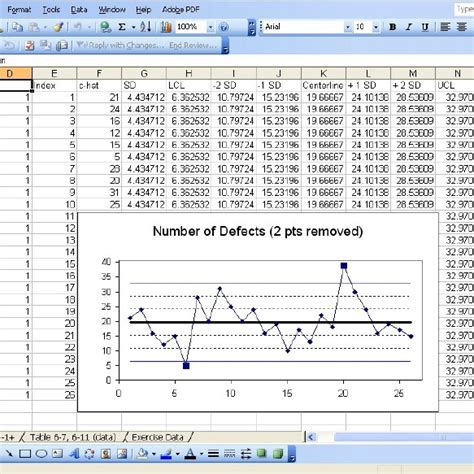Viewport: 474px width, 474px height.
Task: Expand Standard toolbar options chevron
Action: coord(252,27)
